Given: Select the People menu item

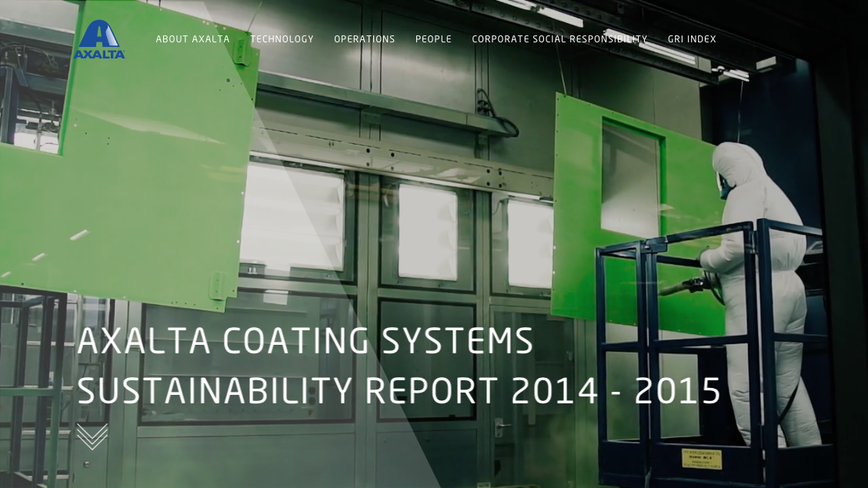Looking at the screenshot, I should (433, 39).
